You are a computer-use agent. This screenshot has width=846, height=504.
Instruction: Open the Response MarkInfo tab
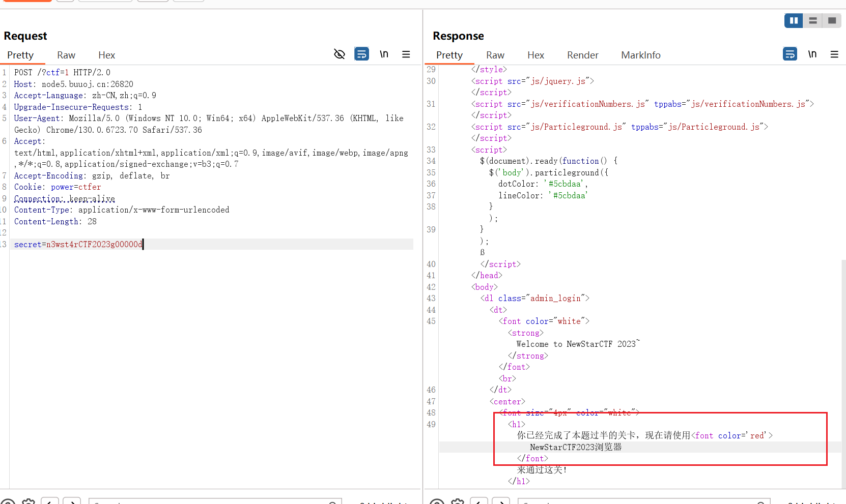pyautogui.click(x=641, y=55)
